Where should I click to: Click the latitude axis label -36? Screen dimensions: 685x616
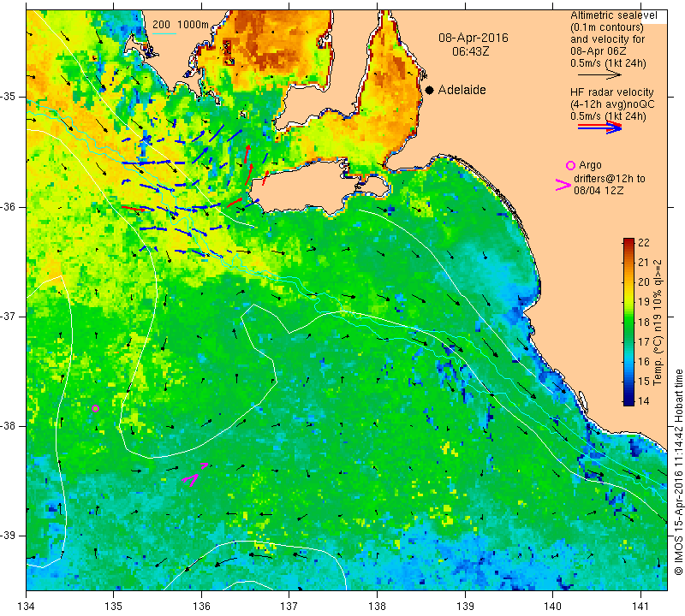click(9, 206)
